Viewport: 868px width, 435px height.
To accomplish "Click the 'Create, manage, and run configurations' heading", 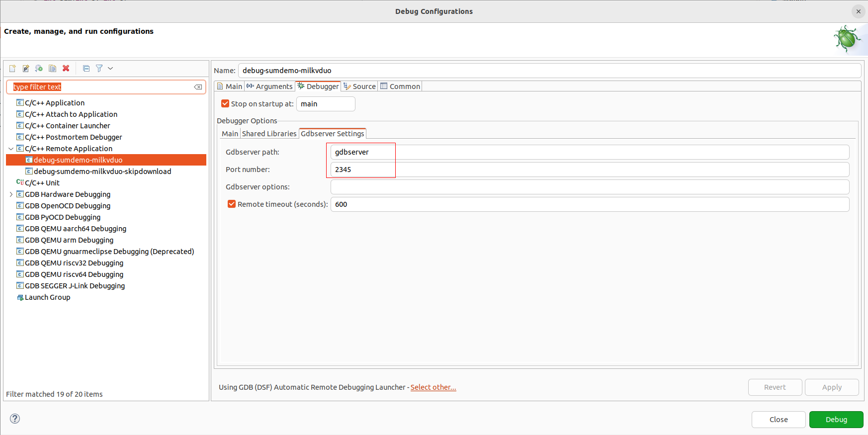I will click(x=79, y=31).
